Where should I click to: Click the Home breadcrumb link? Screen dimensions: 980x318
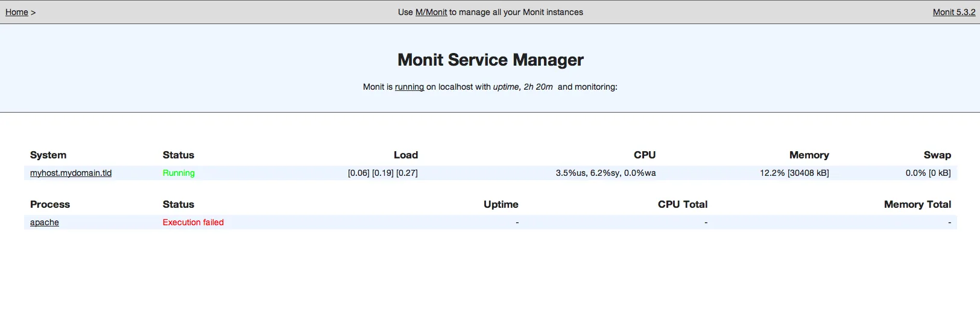click(x=17, y=12)
